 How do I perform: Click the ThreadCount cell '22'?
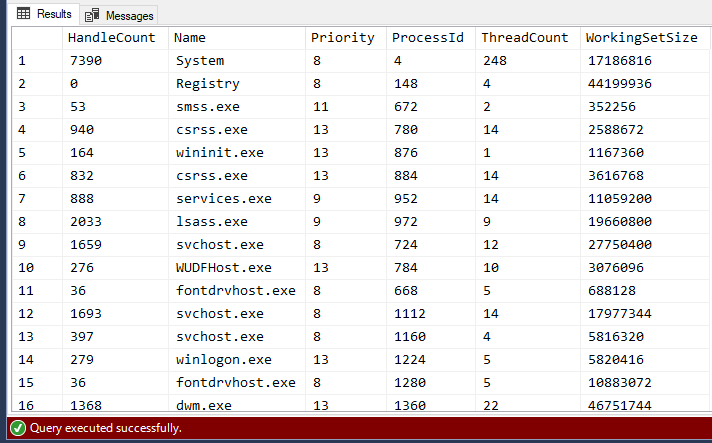click(528, 403)
